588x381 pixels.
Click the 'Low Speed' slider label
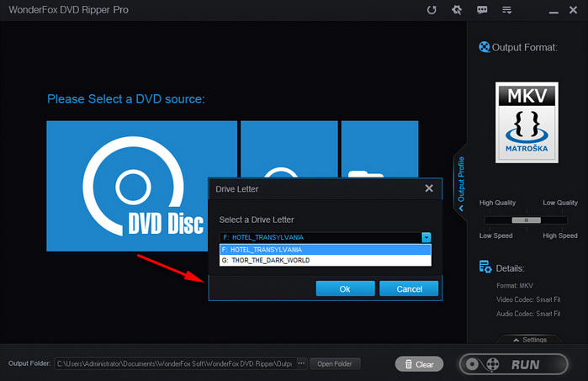tap(495, 235)
